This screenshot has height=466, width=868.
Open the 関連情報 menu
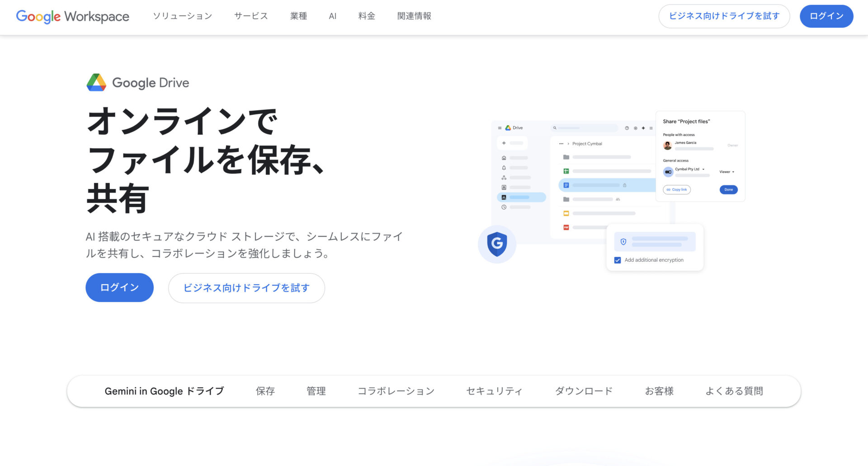coord(414,16)
